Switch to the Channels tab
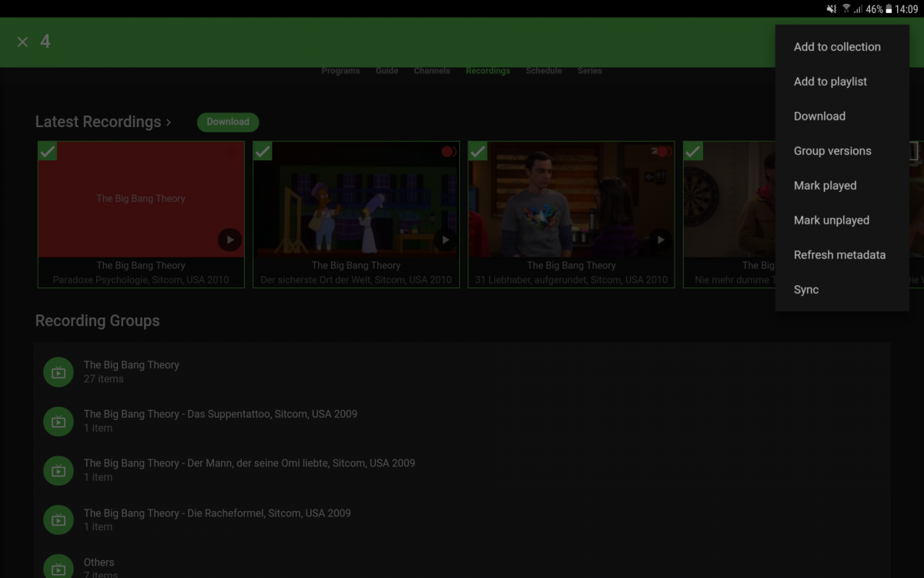924x578 pixels. pyautogui.click(x=432, y=71)
